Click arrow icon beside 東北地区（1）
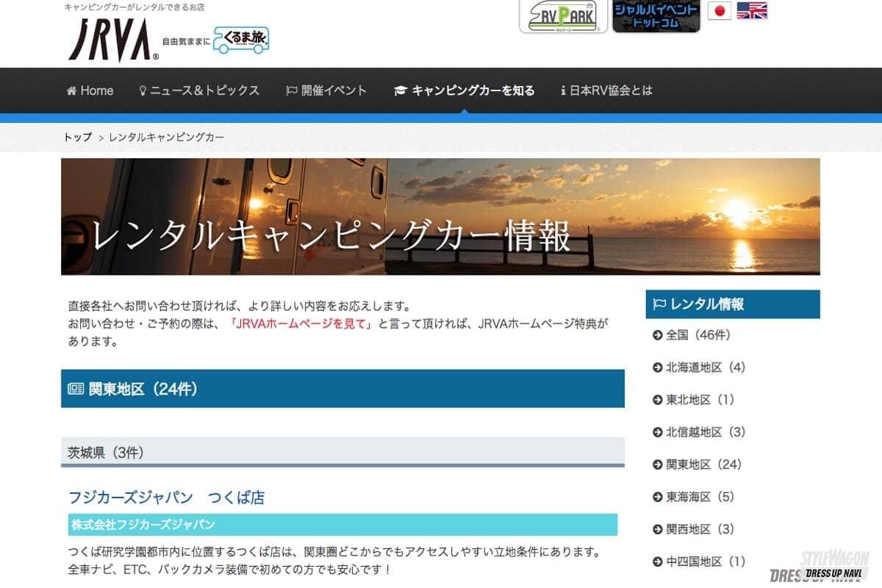The width and height of the screenshot is (882, 588). click(658, 400)
